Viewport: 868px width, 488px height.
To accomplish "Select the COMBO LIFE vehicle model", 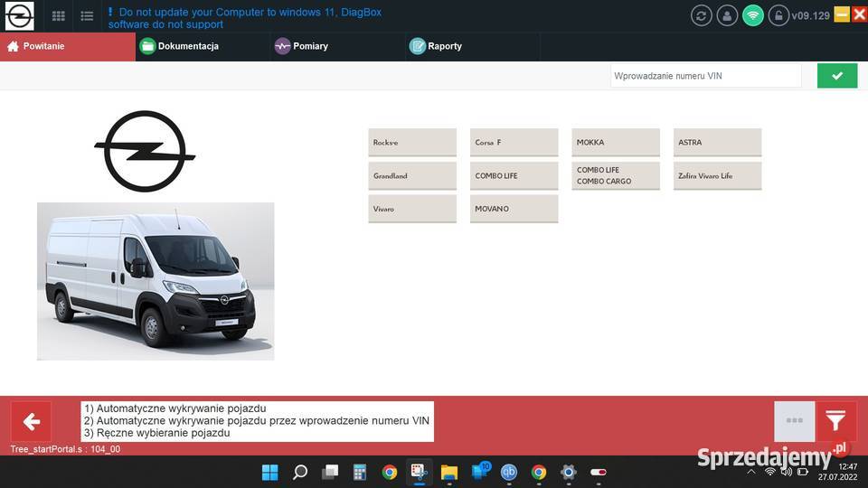I will tap(514, 176).
